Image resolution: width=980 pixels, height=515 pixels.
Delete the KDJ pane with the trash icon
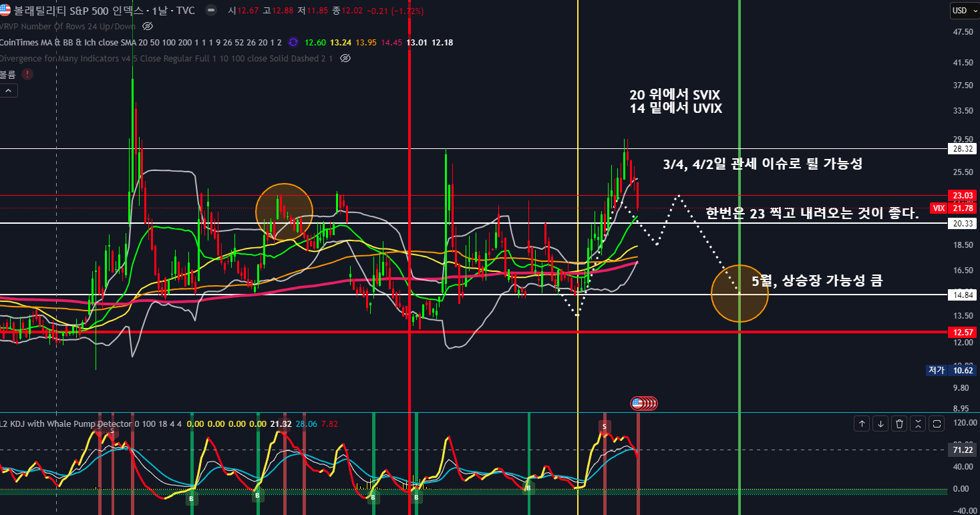pos(899,423)
